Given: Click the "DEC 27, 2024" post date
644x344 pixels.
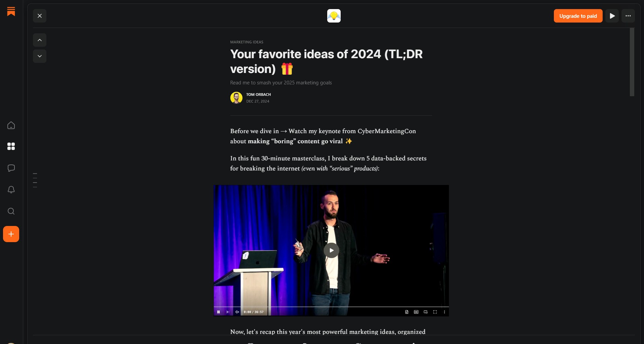Looking at the screenshot, I should point(258,101).
